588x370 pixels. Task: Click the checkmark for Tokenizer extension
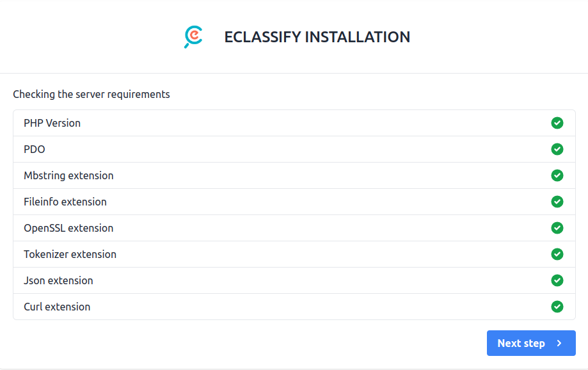557,254
